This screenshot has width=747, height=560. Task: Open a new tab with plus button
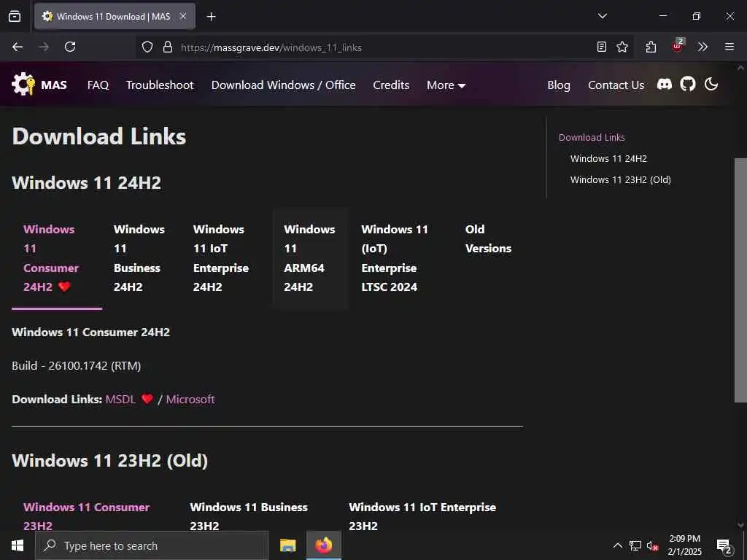tap(211, 17)
